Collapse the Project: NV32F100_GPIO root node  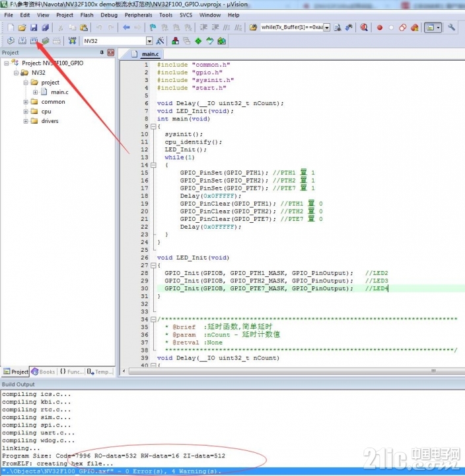pyautogui.click(x=6, y=63)
